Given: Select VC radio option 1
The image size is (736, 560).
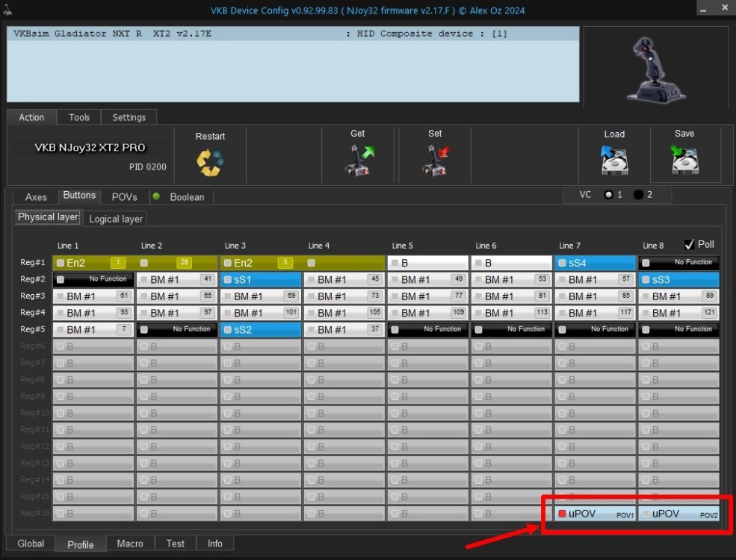Looking at the screenshot, I should (609, 195).
